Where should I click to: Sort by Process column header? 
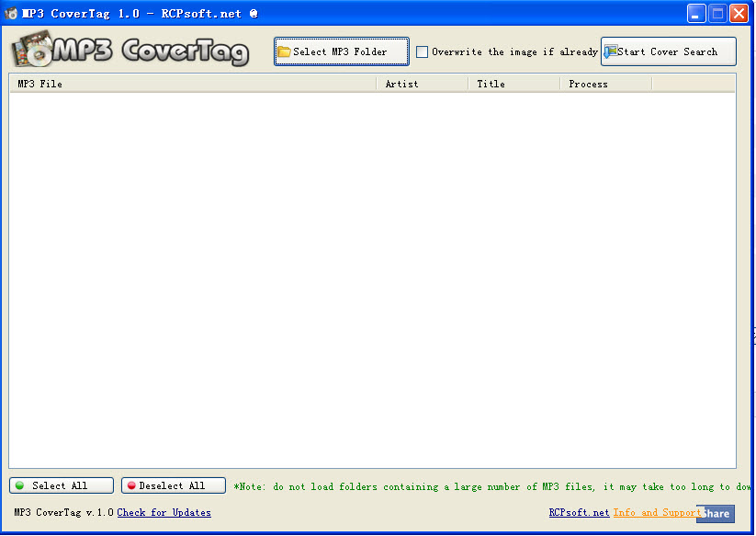click(x=606, y=84)
